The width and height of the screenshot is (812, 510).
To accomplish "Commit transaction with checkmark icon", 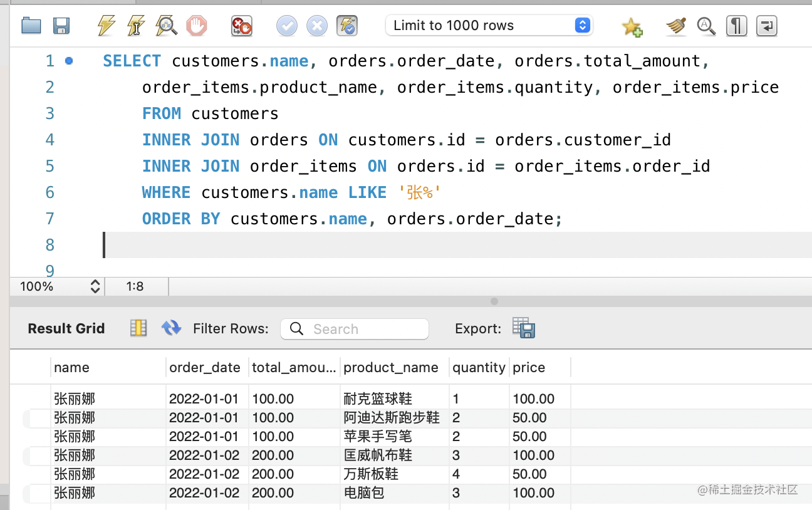I will click(x=287, y=26).
